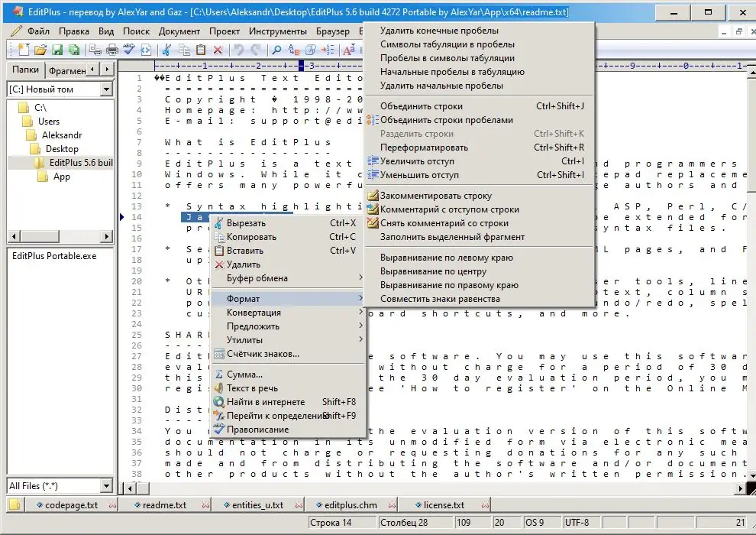Image resolution: width=756 pixels, height=535 pixels.
Task: Select 'Текст в речь' in the context menu
Action: click(x=287, y=387)
